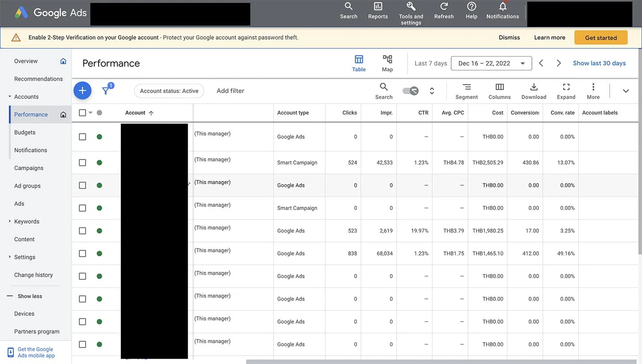642x364 pixels.
Task: Open Notifications in the top bar
Action: coord(502,10)
